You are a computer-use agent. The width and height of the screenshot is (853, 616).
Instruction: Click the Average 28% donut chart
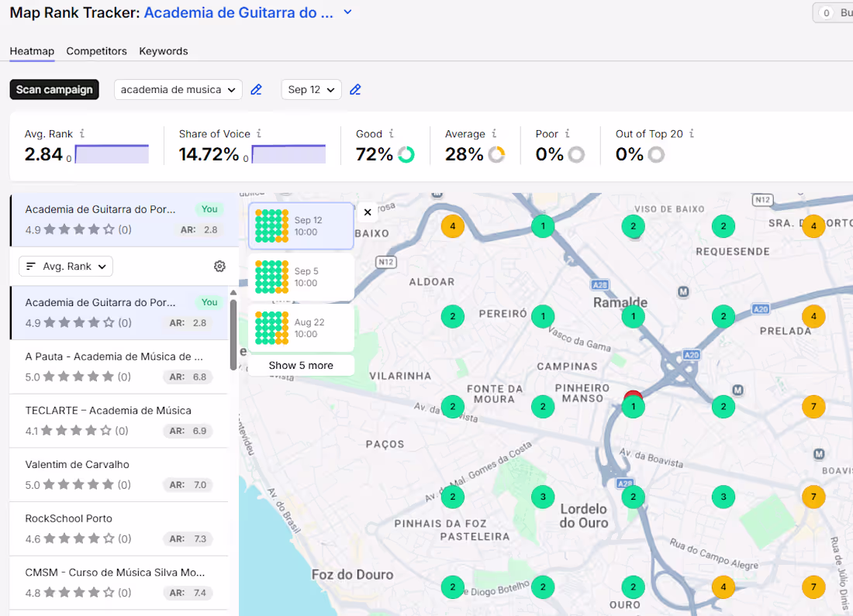pos(496,155)
